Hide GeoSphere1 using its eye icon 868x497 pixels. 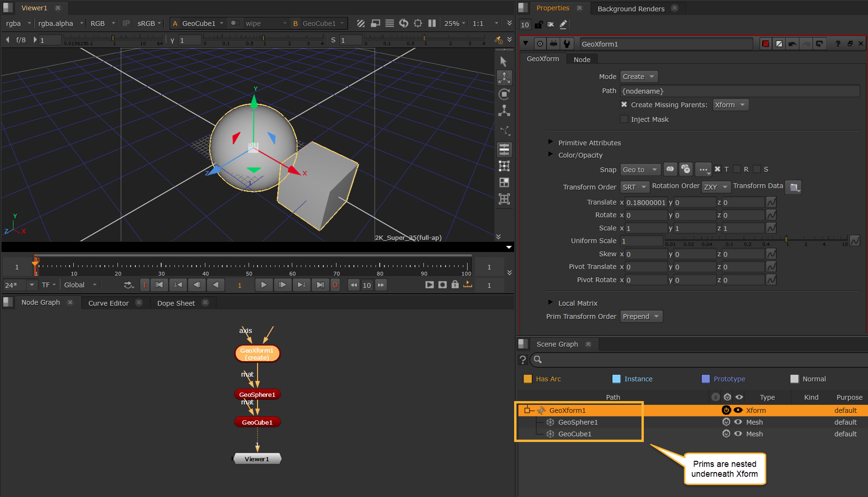[738, 422]
